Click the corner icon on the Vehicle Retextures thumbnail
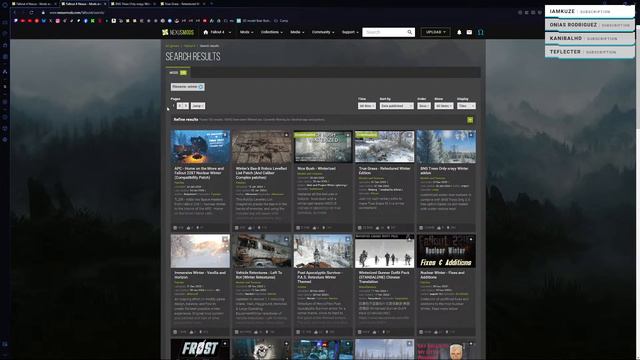Viewport: 640px width, 360px height. click(x=286, y=239)
